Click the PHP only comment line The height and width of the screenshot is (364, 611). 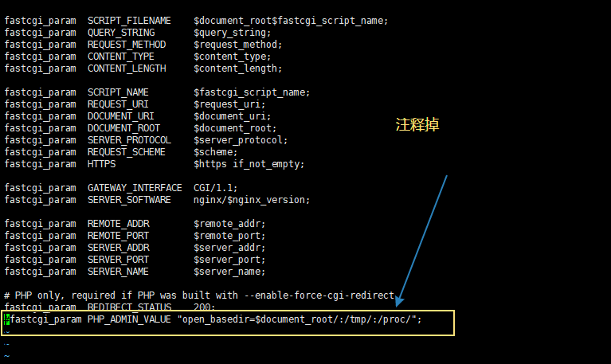199,296
